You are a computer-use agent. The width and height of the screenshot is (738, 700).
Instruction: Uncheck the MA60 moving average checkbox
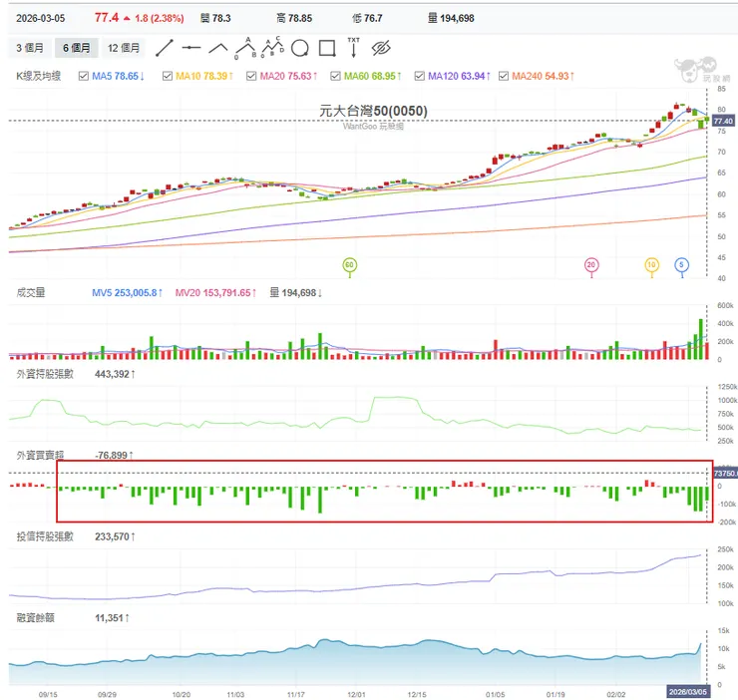335,76
